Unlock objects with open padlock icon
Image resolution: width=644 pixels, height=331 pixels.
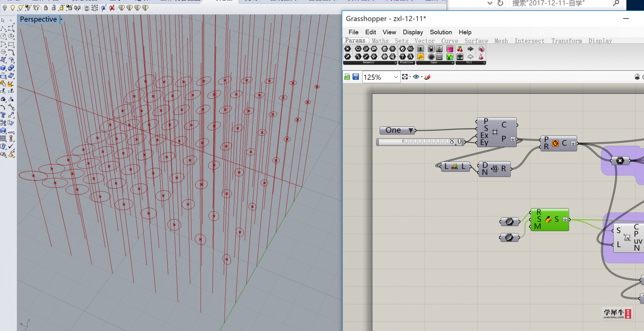pyautogui.click(x=53, y=8)
